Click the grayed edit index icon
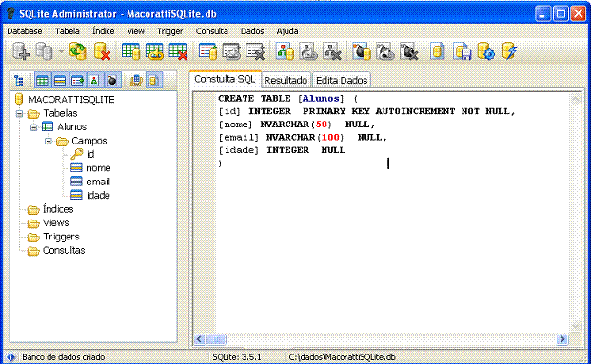Screen dimensions: 591x364 [x=231, y=50]
